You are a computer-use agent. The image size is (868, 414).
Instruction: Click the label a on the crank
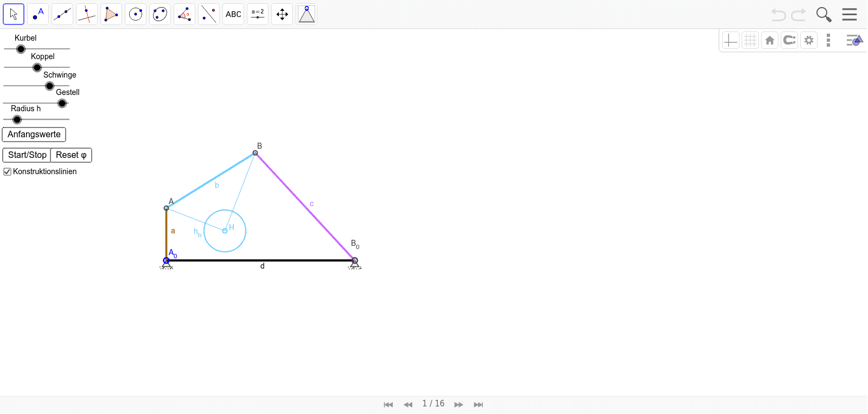[173, 231]
